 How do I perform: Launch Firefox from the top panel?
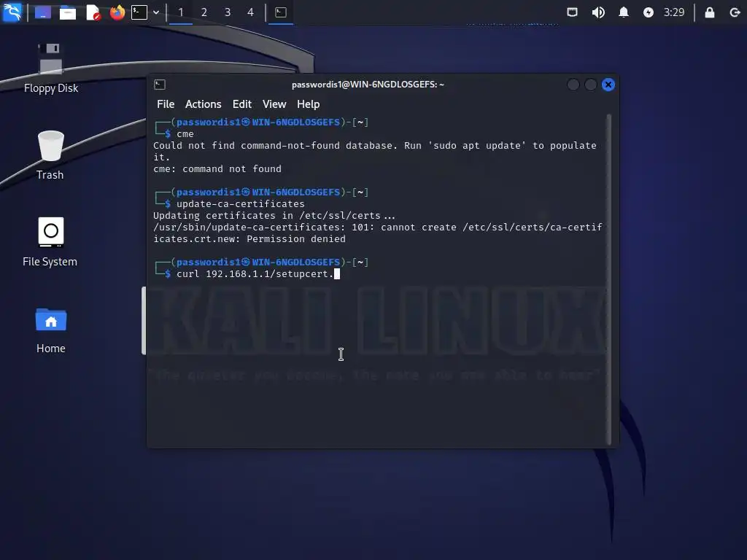(117, 12)
